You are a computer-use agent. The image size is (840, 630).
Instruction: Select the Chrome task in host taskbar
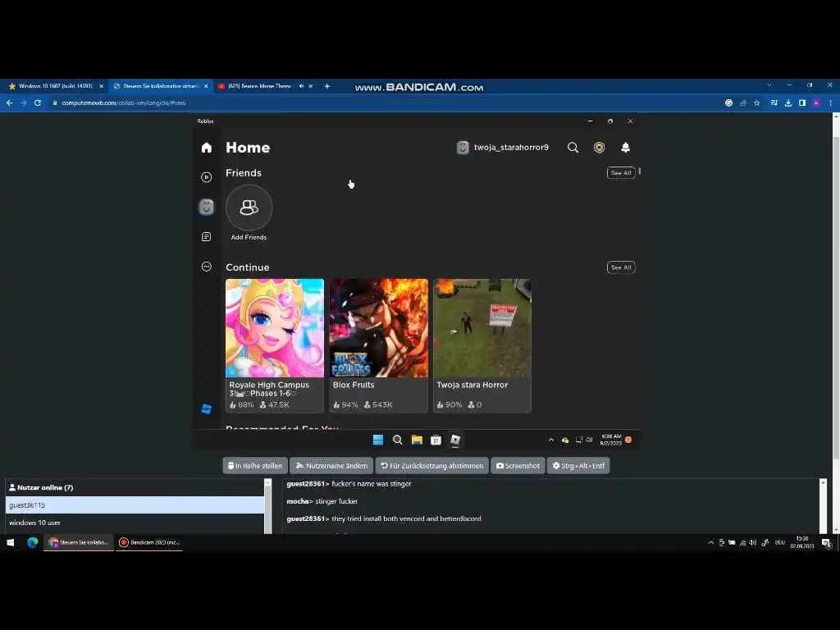point(78,543)
